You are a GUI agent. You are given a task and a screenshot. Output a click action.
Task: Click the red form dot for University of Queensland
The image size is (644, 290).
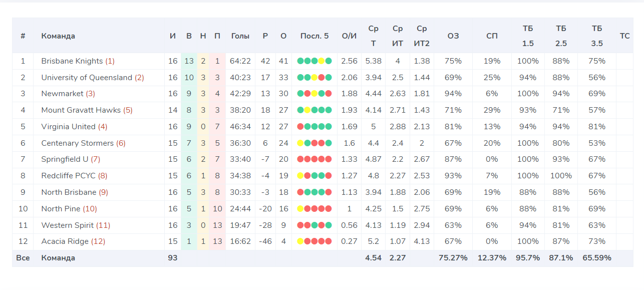(321, 78)
